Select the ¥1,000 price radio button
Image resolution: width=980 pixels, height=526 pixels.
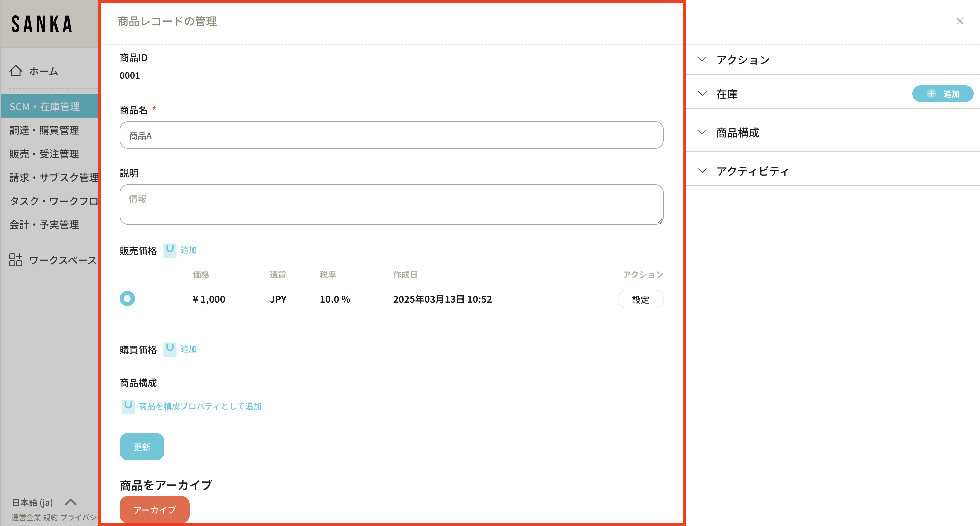(127, 299)
